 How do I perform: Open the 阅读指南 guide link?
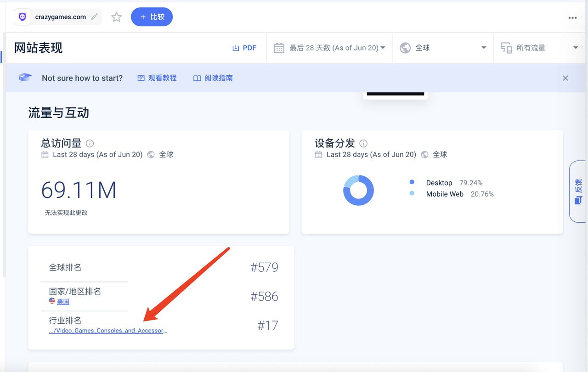tap(213, 78)
